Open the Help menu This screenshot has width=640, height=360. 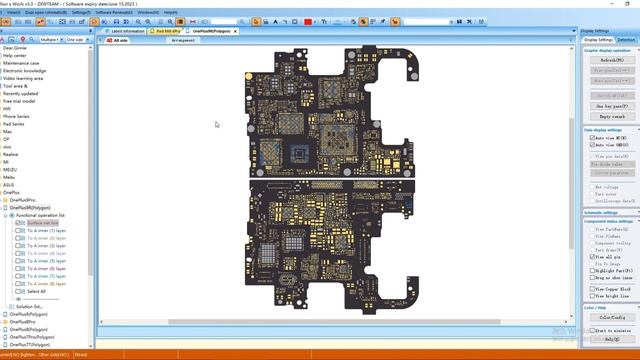171,12
